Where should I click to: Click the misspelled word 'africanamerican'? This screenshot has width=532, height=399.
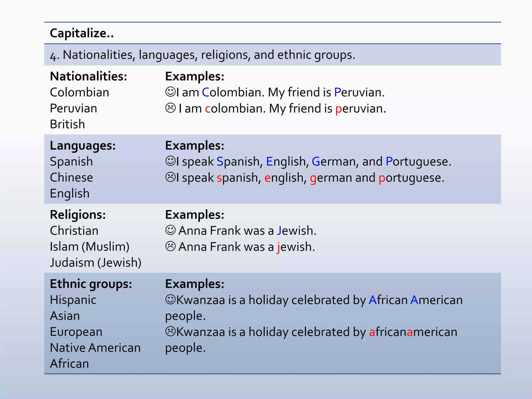413,332
